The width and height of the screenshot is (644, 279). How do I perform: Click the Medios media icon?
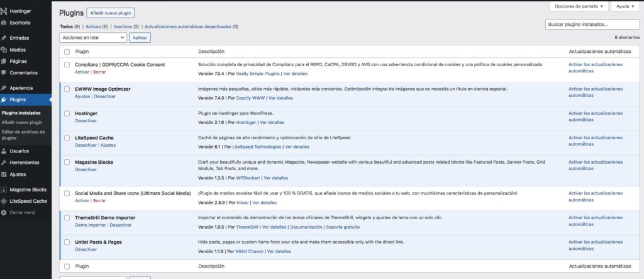tap(4, 50)
